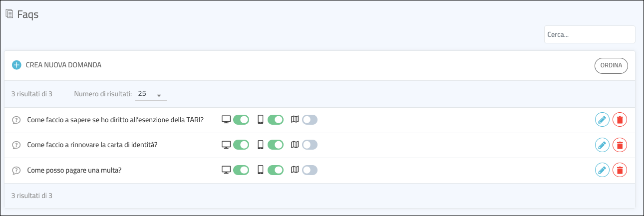Viewport: 644px width, 216px height.
Task: Edit the 'pagare una multa' question
Action: (602, 170)
